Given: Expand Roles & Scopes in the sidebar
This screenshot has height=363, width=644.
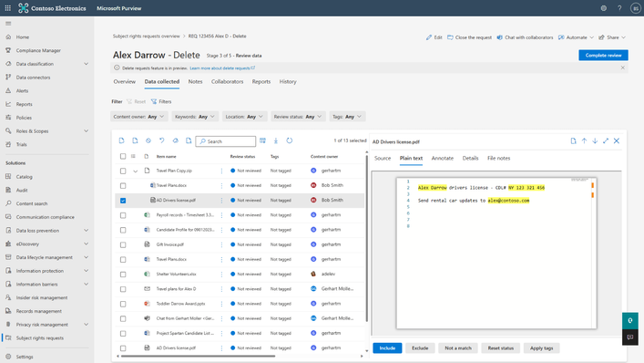Looking at the screenshot, I should pos(86,130).
